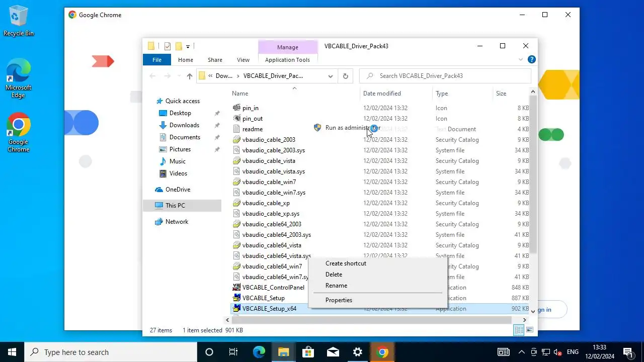644x362 pixels.
Task: Click horizontal scrollbar right arrow
Action: click(525, 320)
